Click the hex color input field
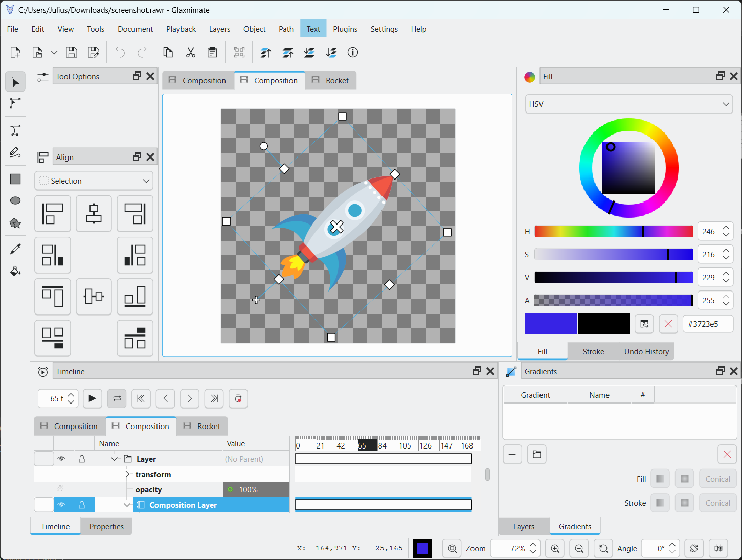 707,324
